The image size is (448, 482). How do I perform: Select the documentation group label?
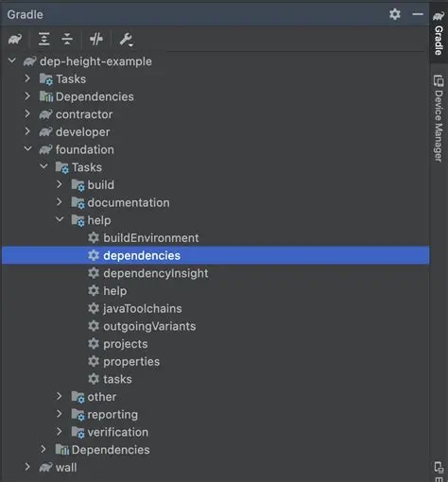[x=129, y=202]
